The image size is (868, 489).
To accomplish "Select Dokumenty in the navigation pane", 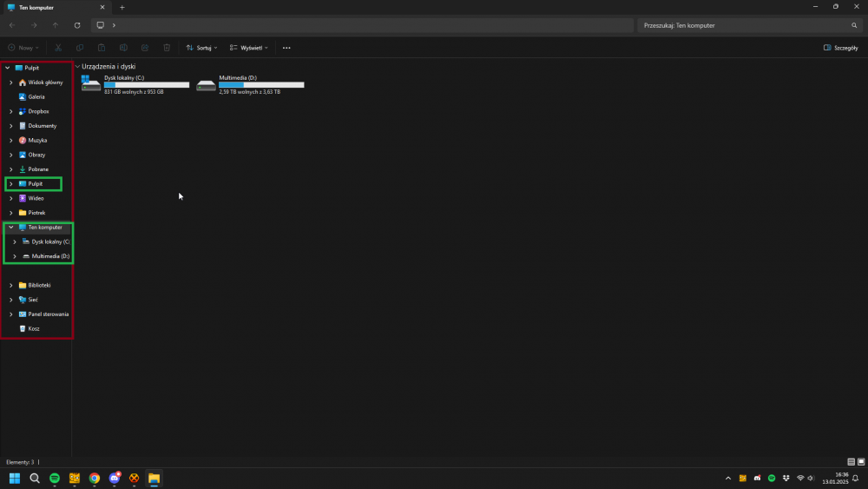I will 42,126.
